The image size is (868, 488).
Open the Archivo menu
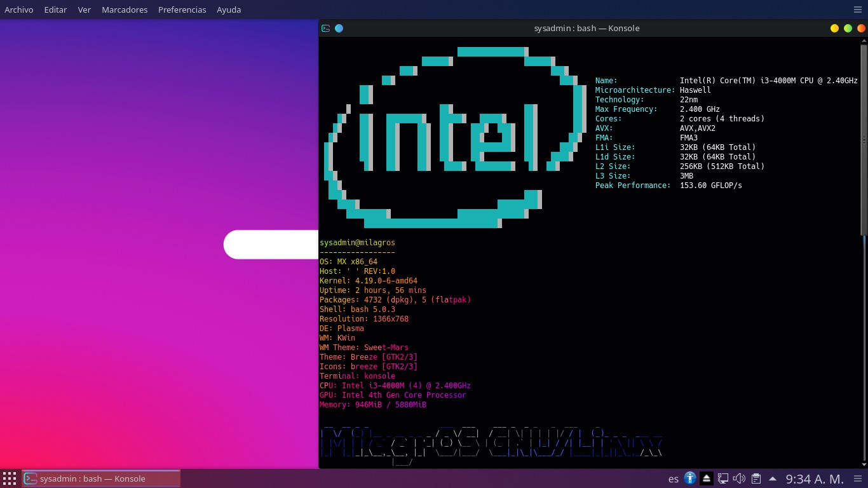pos(19,10)
